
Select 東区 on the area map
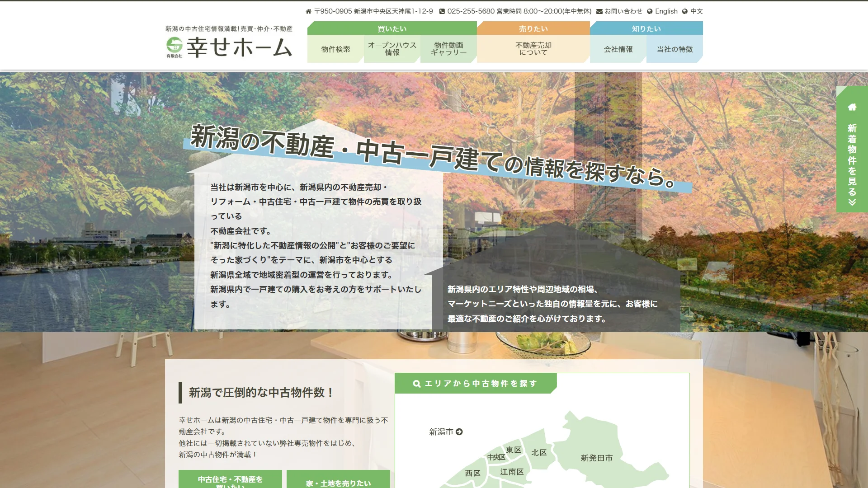click(514, 450)
